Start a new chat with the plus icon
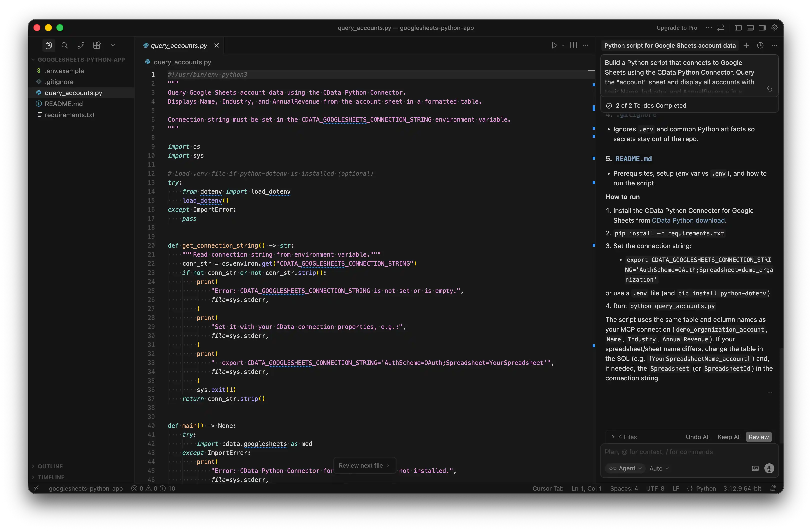812x531 pixels. click(746, 45)
